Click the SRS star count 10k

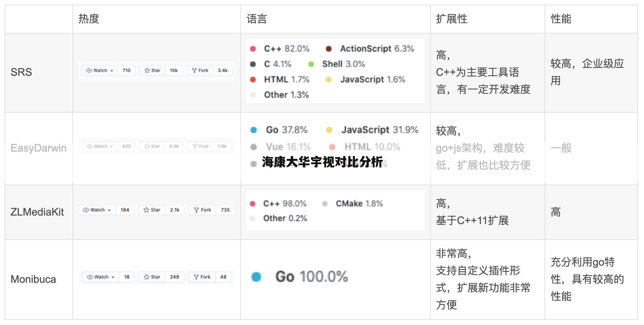(174, 71)
